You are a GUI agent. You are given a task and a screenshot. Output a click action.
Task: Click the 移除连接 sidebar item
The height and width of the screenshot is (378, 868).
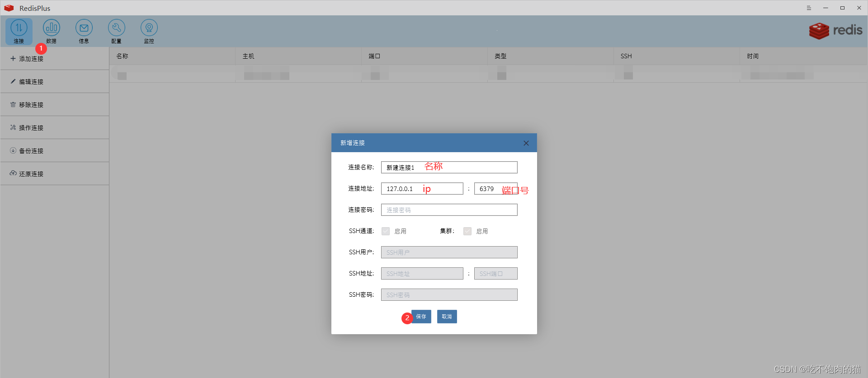pyautogui.click(x=54, y=105)
